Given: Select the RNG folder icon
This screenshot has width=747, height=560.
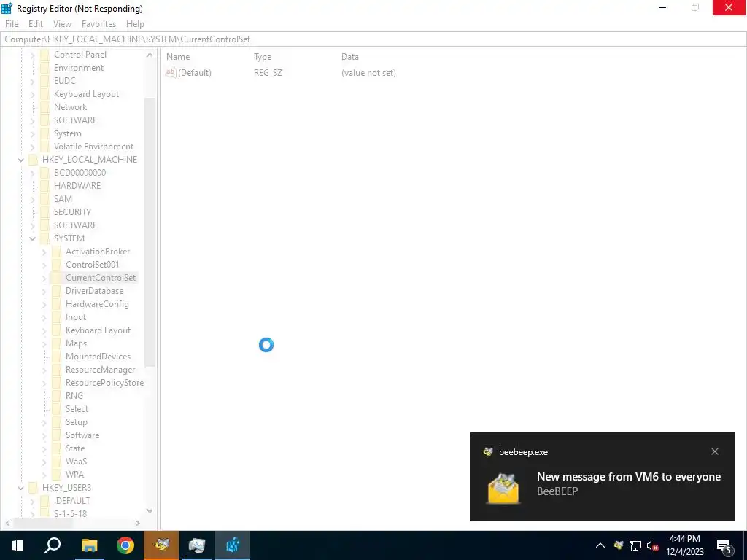Looking at the screenshot, I should pos(56,396).
